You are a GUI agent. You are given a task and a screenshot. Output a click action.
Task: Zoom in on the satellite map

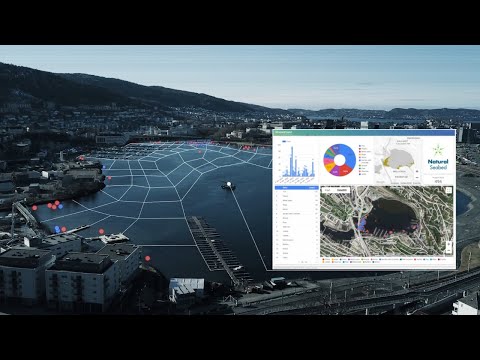point(449,244)
